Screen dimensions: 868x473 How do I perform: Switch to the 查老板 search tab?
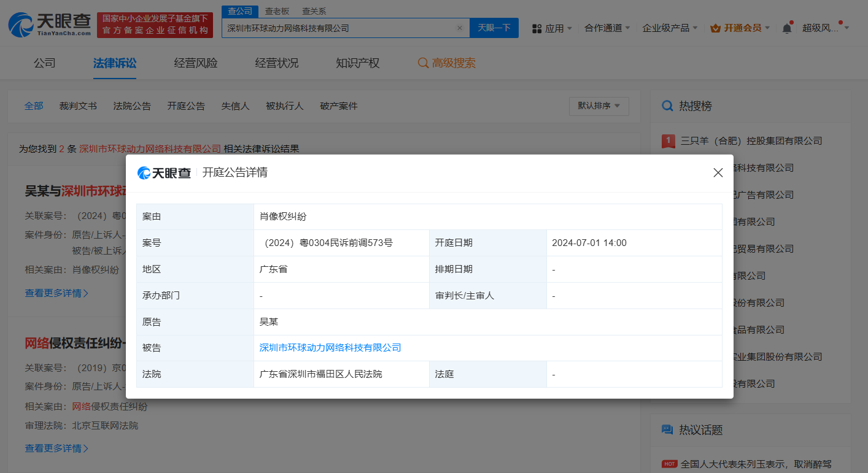[277, 11]
